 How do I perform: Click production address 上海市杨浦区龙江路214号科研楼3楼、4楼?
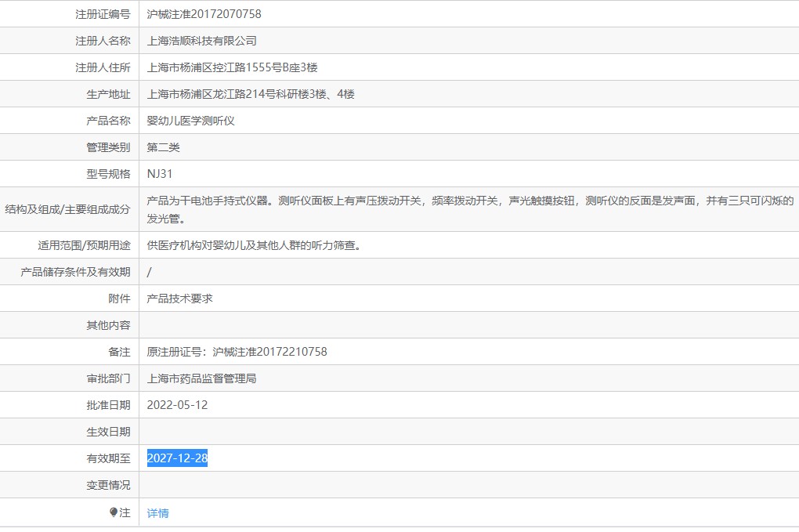tap(251, 94)
